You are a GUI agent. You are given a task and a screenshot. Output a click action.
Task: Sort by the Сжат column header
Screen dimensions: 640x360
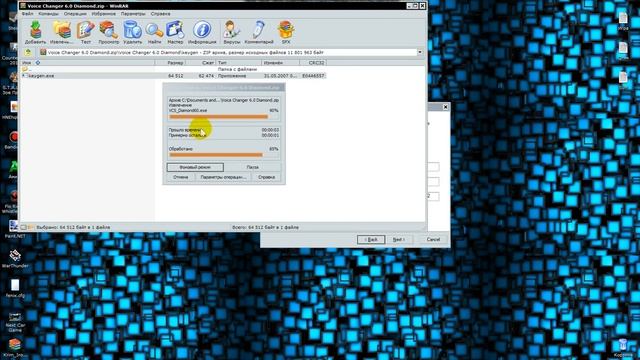[x=201, y=63]
